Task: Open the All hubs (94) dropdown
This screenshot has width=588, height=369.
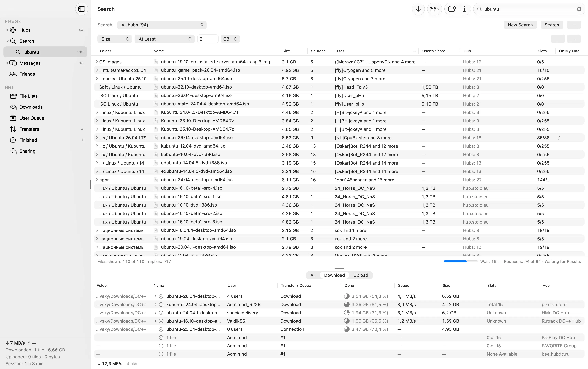Action: tap(162, 25)
